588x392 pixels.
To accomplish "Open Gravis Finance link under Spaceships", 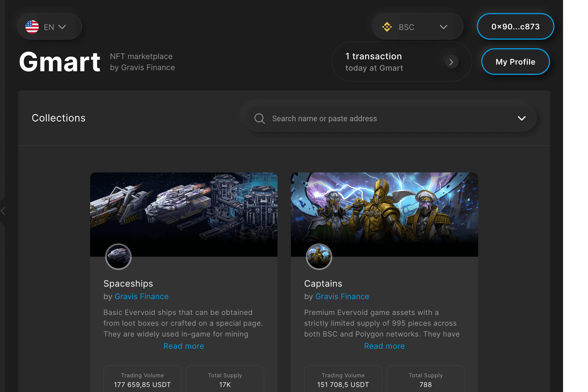I will (x=141, y=296).
